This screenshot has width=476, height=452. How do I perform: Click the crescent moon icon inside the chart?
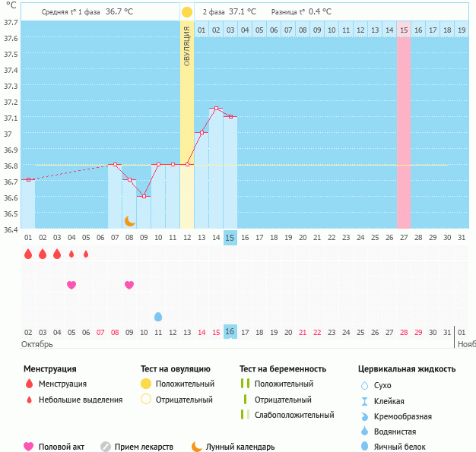tap(130, 220)
